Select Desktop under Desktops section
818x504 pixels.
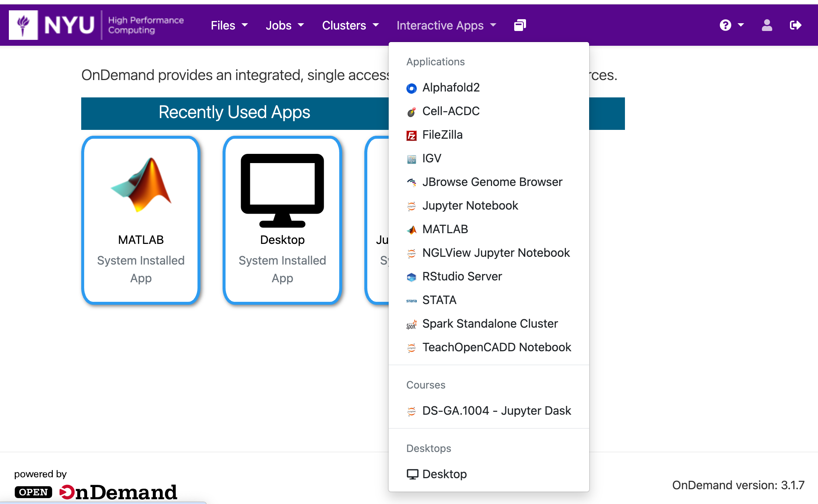point(489,474)
